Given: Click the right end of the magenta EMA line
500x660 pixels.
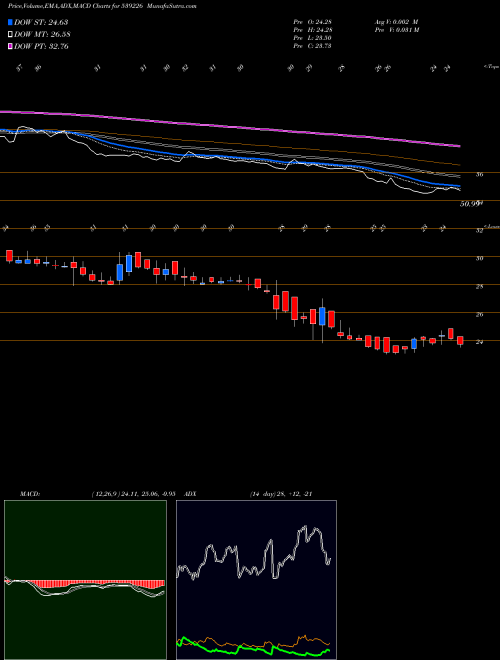Looking at the screenshot, I should click(x=459, y=146).
